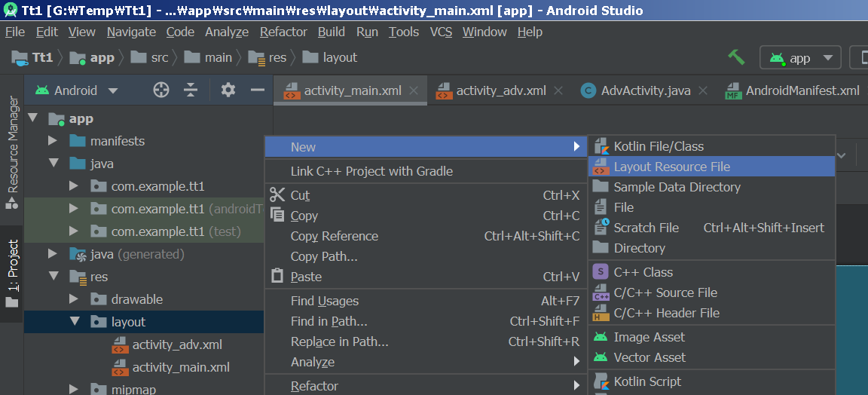Open the Navigate menu

[131, 32]
